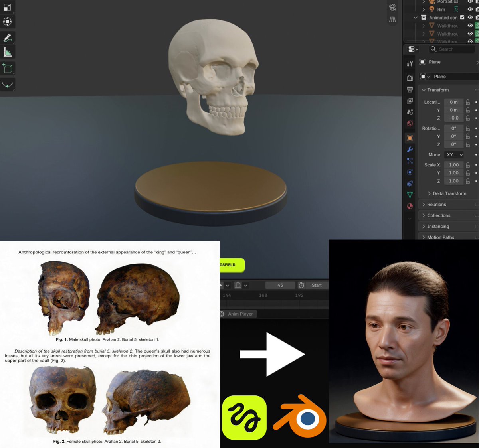Open the Material properties tab
The height and width of the screenshot is (448, 479).
point(410,206)
